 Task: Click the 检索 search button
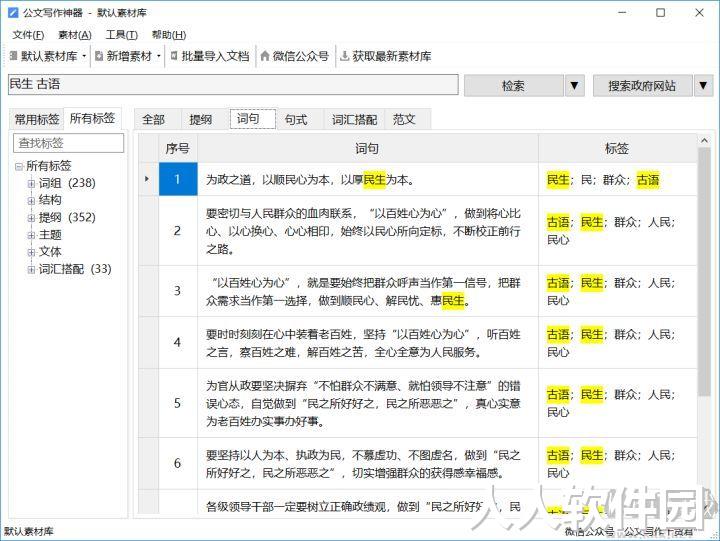513,85
